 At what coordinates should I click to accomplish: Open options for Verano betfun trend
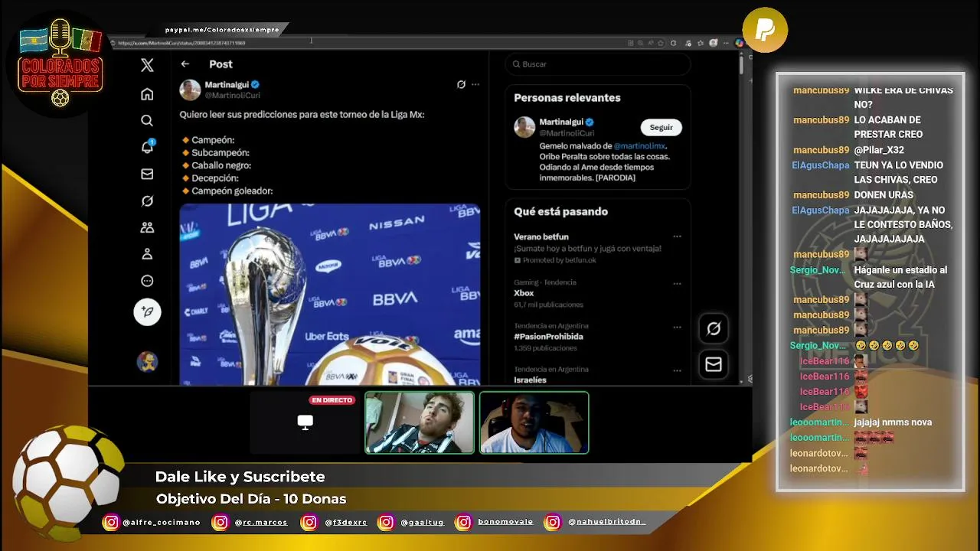(677, 237)
